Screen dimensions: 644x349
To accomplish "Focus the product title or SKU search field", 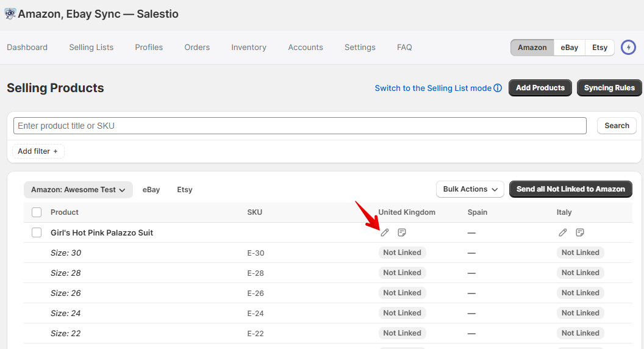I will 300,126.
